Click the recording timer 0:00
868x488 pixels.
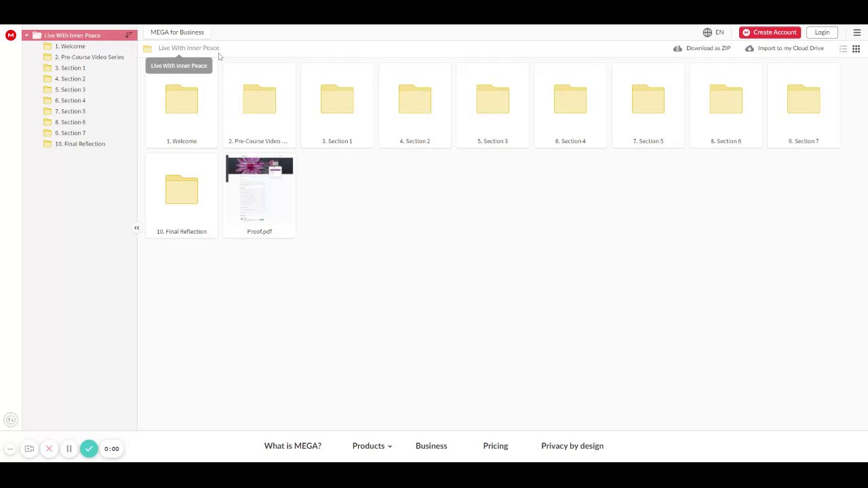(x=112, y=449)
